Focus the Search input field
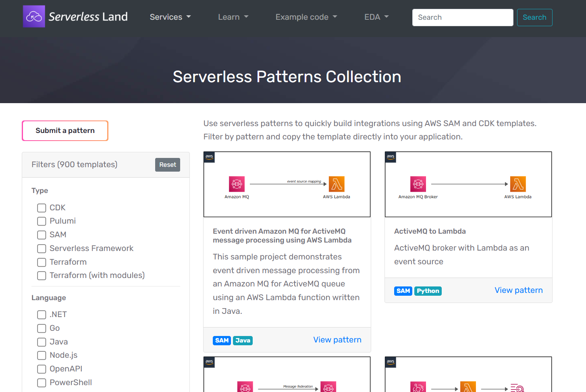 tap(463, 17)
